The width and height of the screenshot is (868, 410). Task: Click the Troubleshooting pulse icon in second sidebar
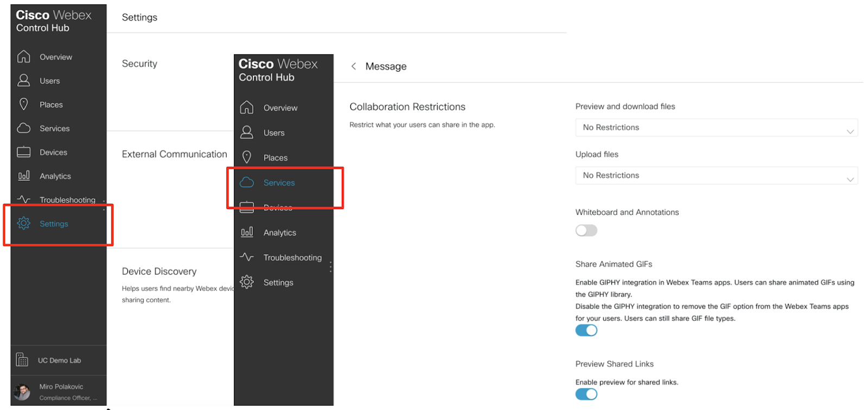(247, 257)
